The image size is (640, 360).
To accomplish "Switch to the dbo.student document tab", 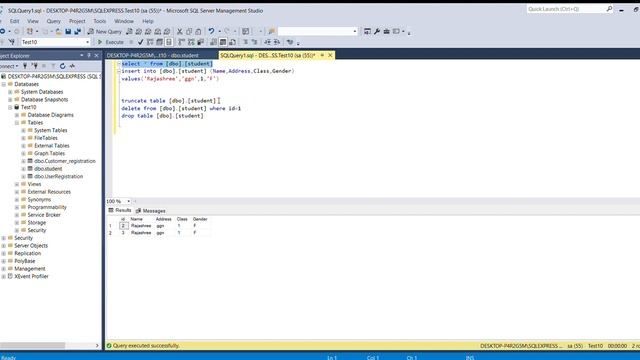I will pyautogui.click(x=153, y=56).
